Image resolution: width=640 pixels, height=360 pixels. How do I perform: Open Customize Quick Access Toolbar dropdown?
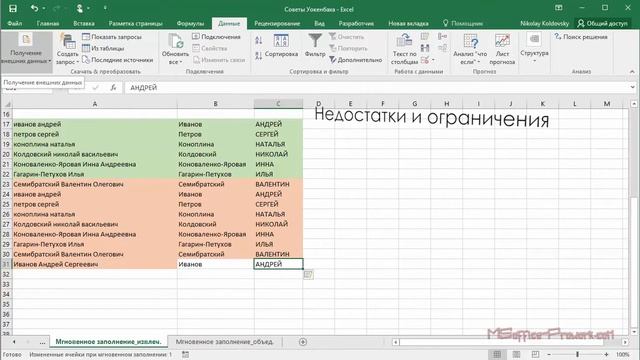(x=105, y=8)
